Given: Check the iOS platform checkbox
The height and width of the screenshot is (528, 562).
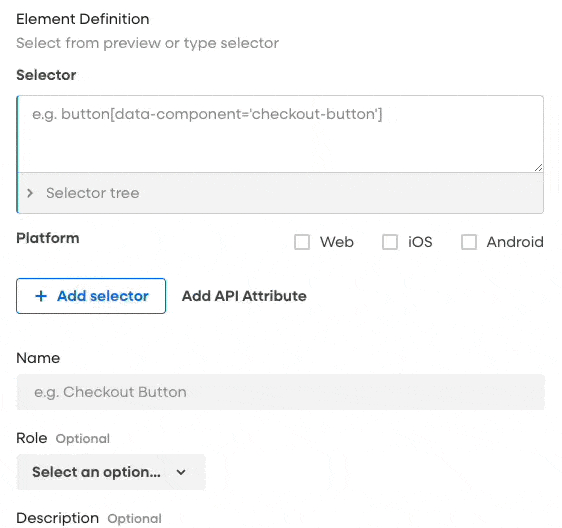Looking at the screenshot, I should 390,242.
